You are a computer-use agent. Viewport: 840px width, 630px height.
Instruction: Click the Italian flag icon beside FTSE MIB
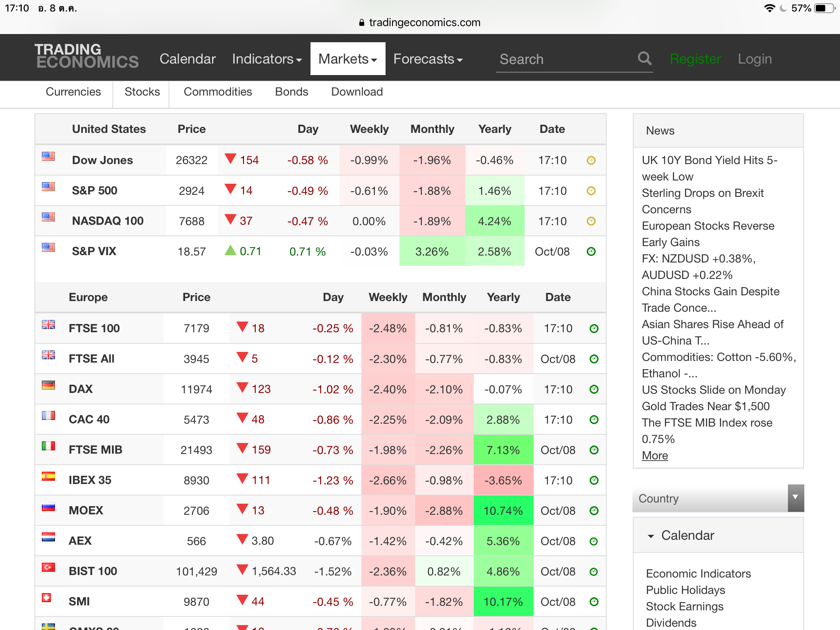[x=48, y=446]
